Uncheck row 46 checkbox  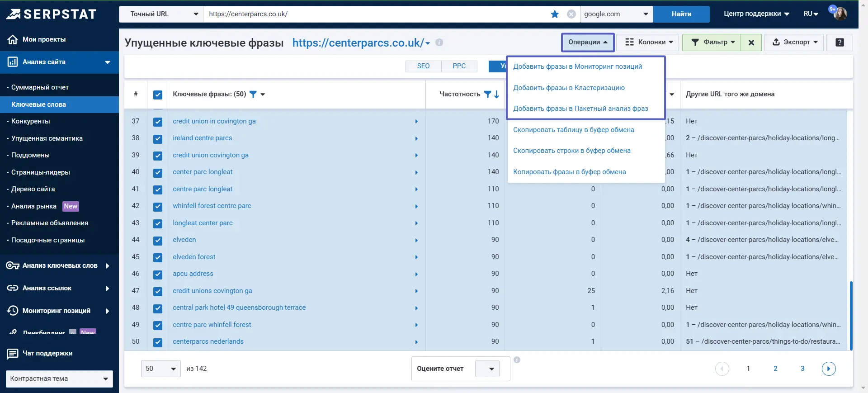(x=157, y=274)
